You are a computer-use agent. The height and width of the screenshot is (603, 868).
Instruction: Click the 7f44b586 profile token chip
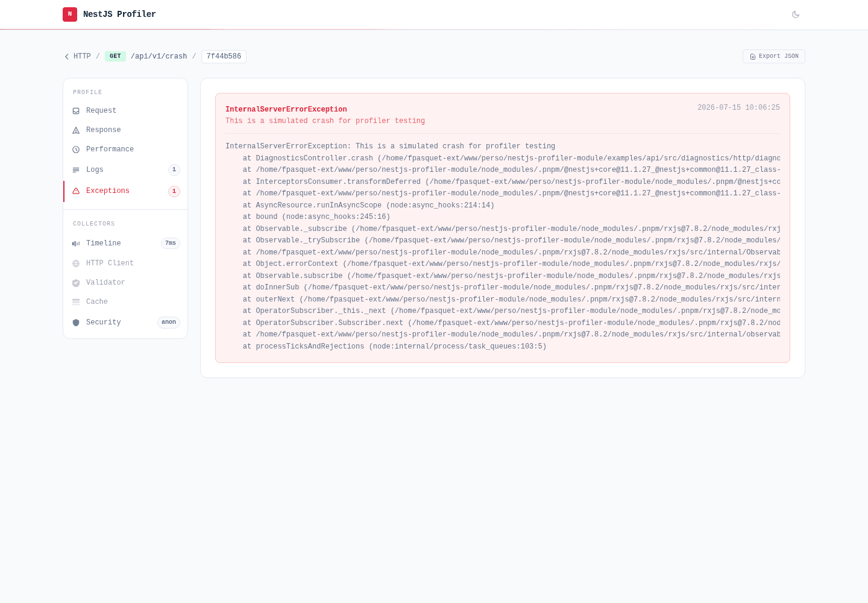click(x=224, y=57)
